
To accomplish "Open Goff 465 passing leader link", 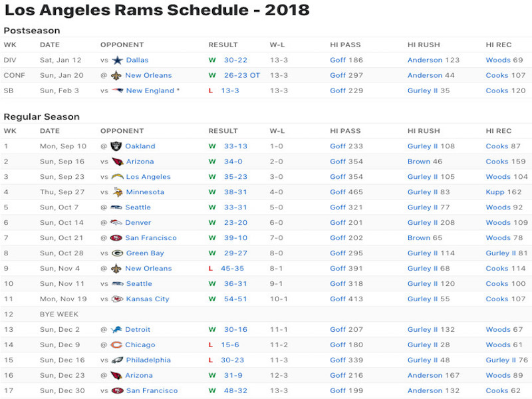I will pyautogui.click(x=346, y=192).
